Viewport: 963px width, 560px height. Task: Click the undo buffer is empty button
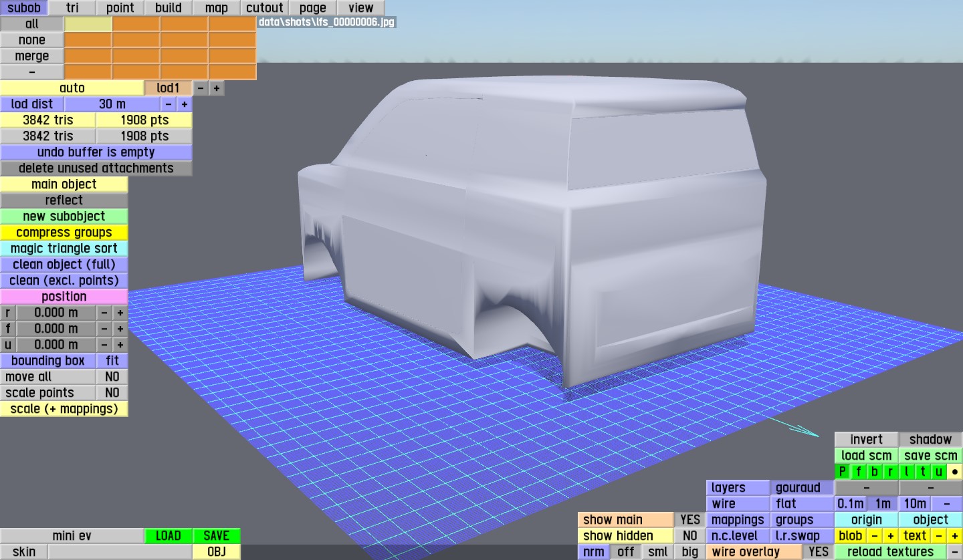pyautogui.click(x=96, y=152)
